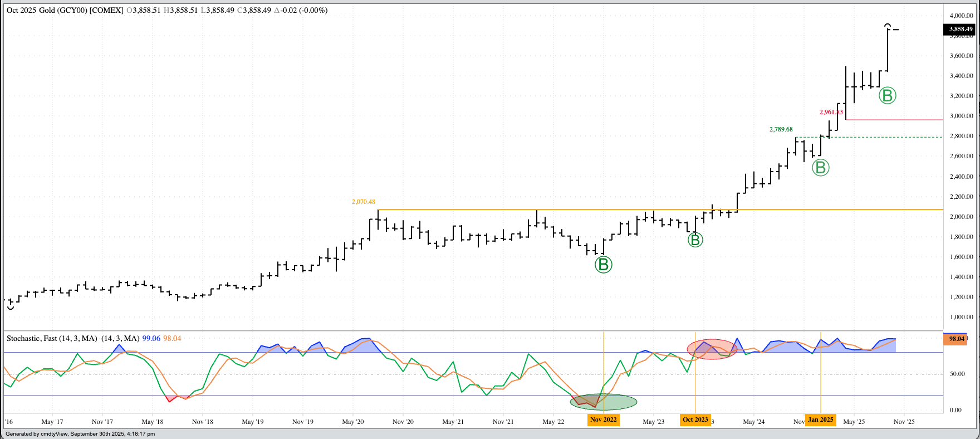Click the Generated by cmdtyView footer text
The image size is (980, 439).
pyautogui.click(x=80, y=434)
